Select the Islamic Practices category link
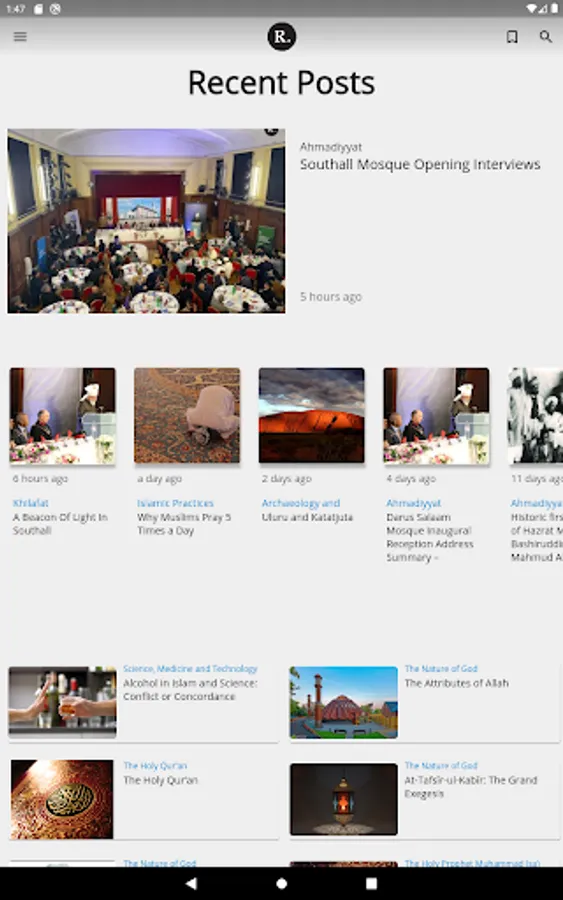This screenshot has width=563, height=900. (x=175, y=503)
